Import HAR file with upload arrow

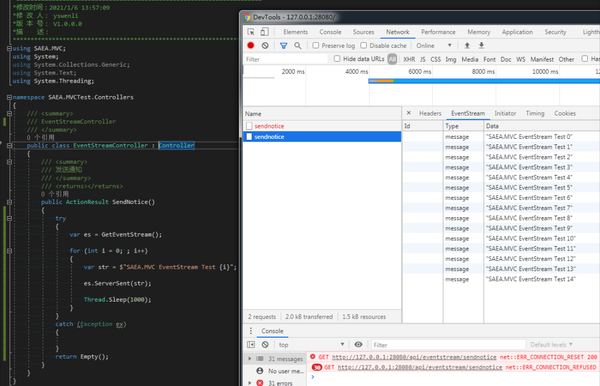pos(467,46)
